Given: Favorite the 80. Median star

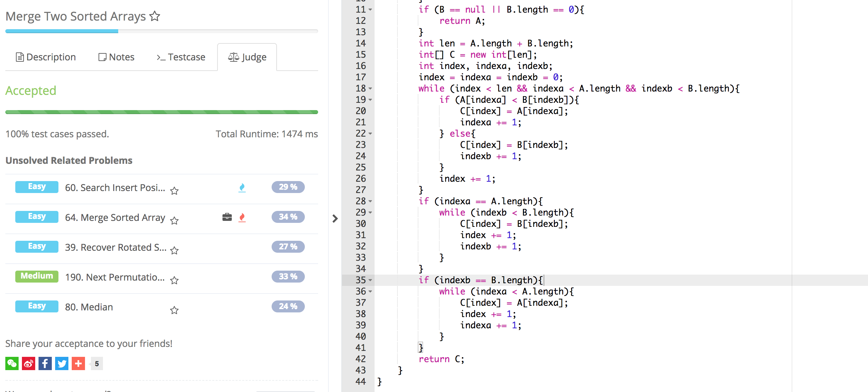Looking at the screenshot, I should [174, 310].
